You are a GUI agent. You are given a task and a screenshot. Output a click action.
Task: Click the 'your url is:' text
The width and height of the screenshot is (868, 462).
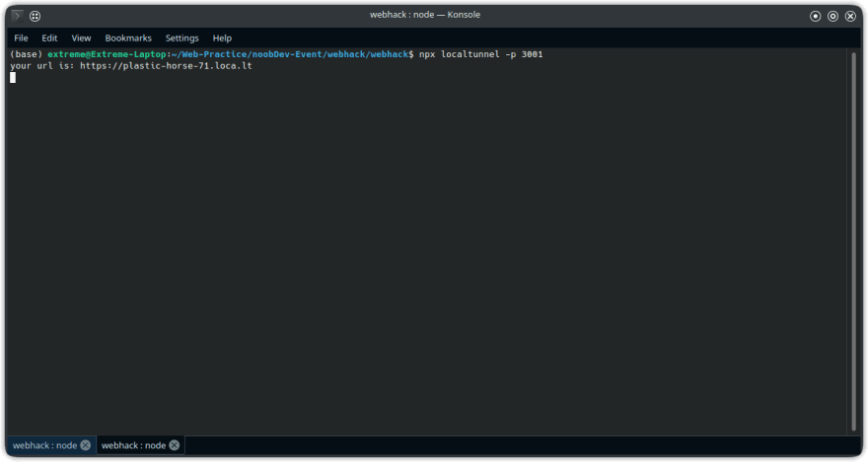41,66
